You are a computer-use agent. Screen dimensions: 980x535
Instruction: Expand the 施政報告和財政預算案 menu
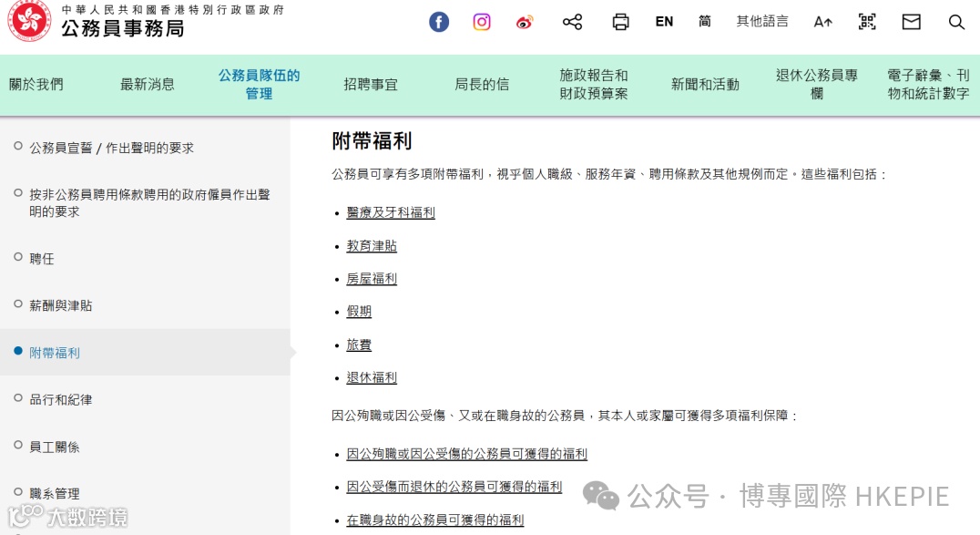tap(593, 84)
